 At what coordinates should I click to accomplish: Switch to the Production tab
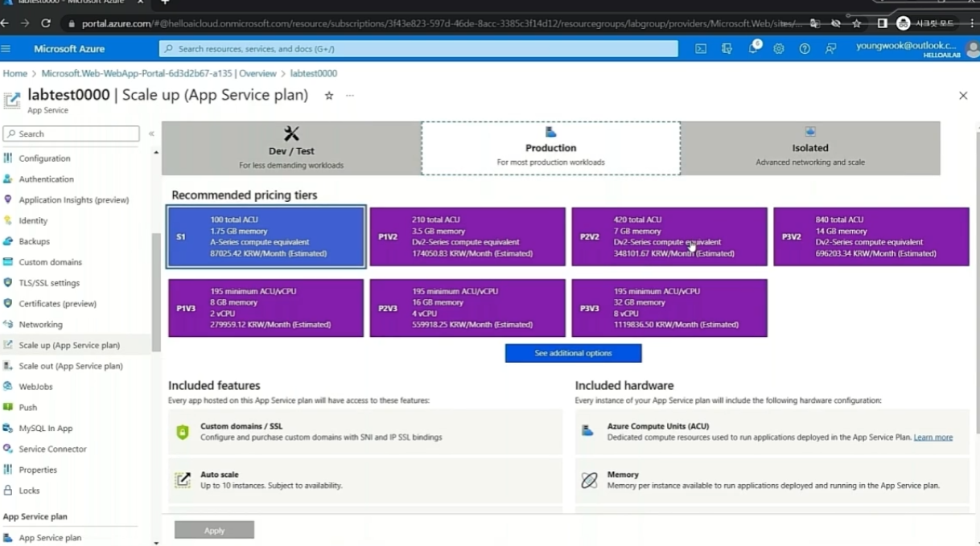tap(550, 148)
